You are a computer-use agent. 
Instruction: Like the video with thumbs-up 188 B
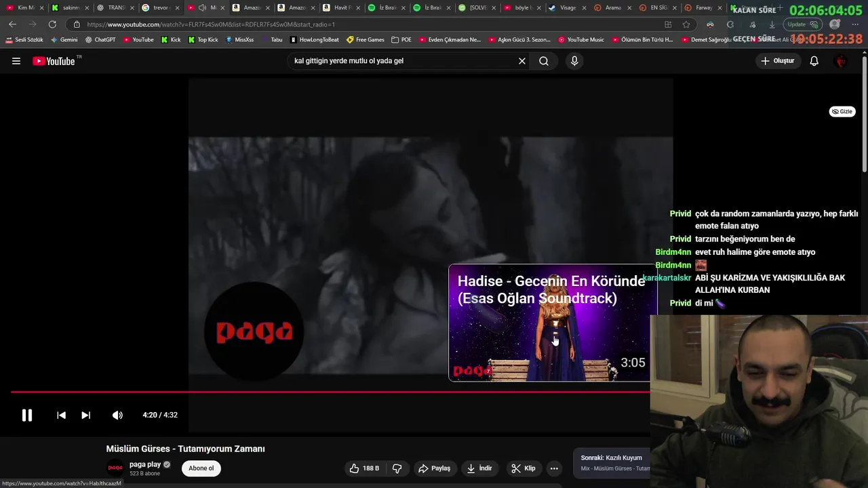(x=364, y=468)
